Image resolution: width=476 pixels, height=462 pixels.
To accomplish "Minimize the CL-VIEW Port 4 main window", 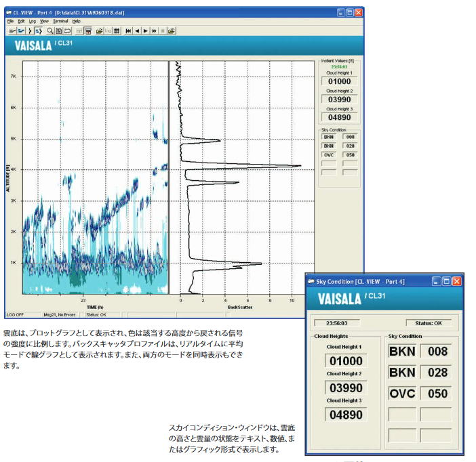I will point(341,12).
